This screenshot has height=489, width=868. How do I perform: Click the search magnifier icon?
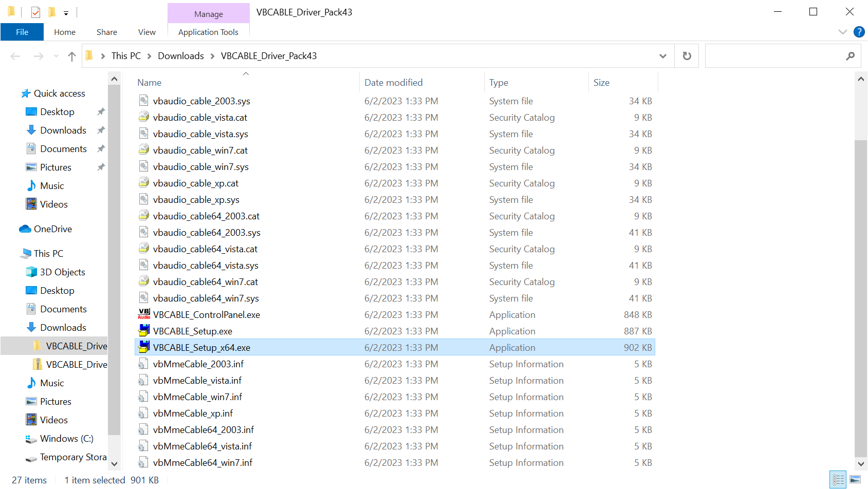click(851, 56)
